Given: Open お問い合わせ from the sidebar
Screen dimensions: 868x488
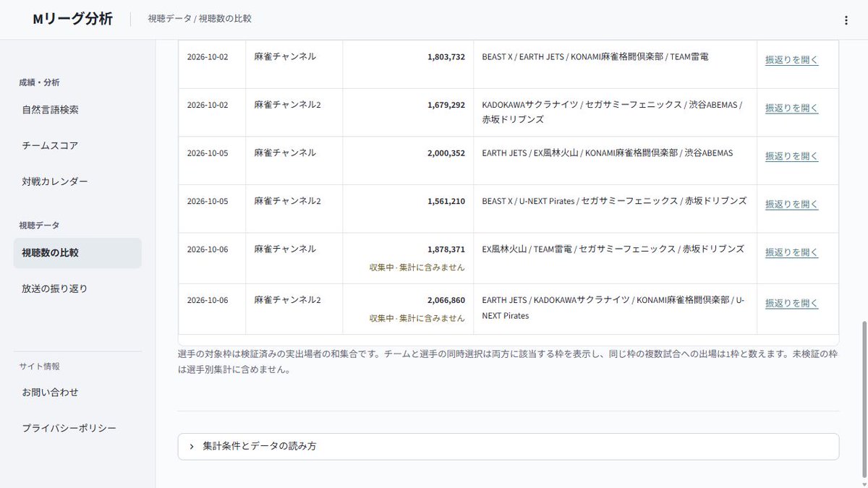Looking at the screenshot, I should [77, 393].
